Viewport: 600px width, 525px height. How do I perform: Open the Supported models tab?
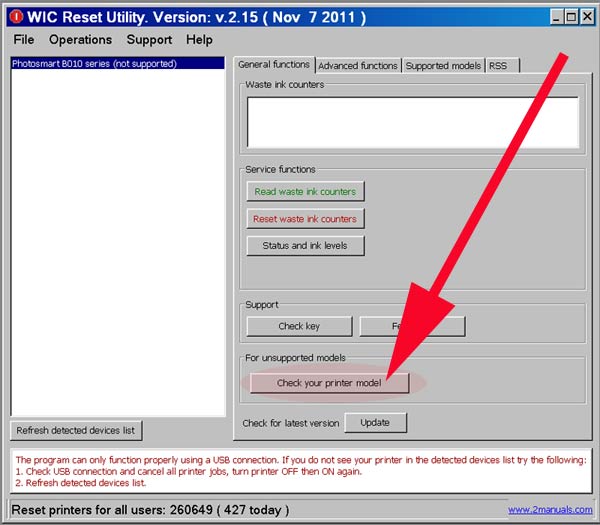pyautogui.click(x=442, y=66)
